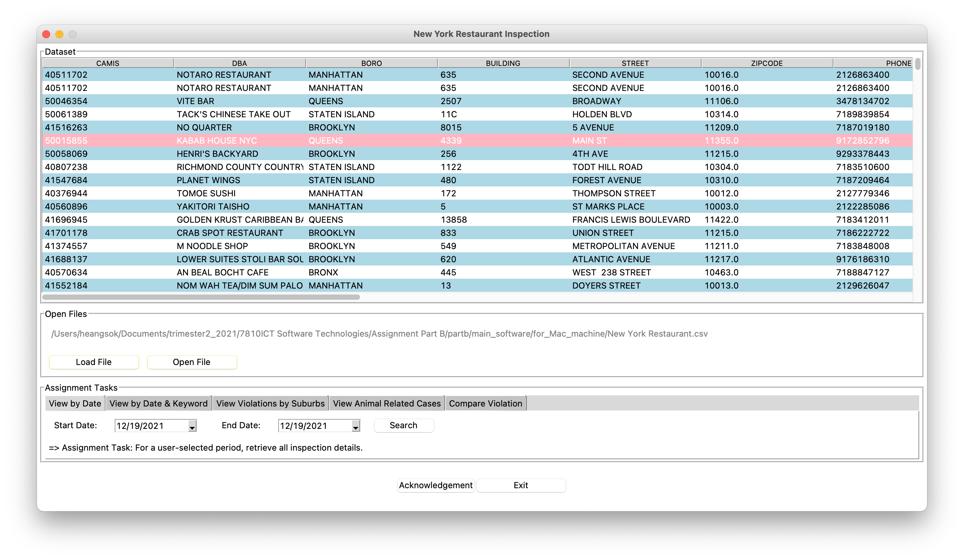Click the Open File button

pyautogui.click(x=192, y=362)
